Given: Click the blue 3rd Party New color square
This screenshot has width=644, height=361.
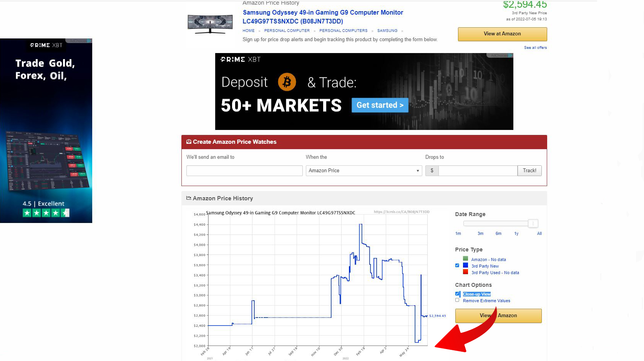Looking at the screenshot, I should click(465, 265).
